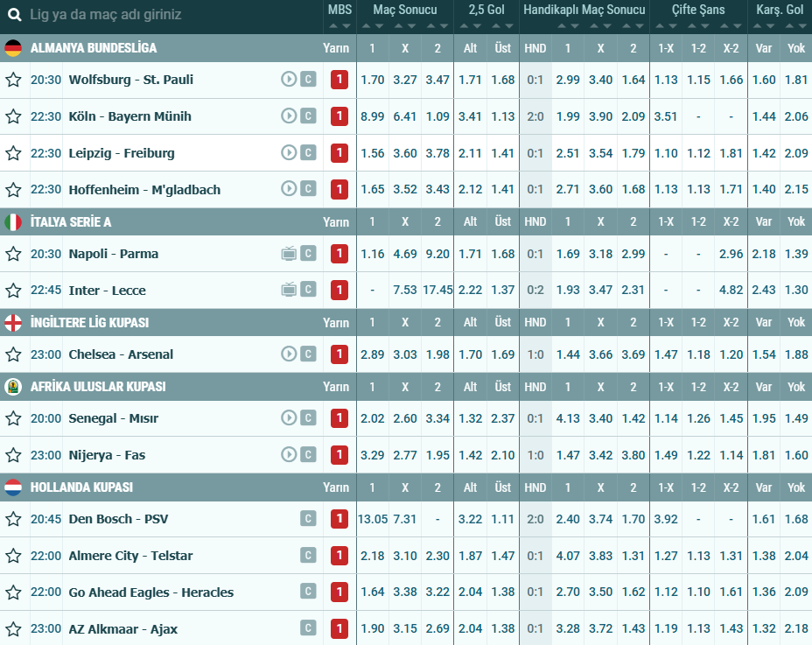Screen dimensions: 812x645
Task: Open live stream icon for Wolfsburg - St. Pauli
Action: [x=289, y=80]
